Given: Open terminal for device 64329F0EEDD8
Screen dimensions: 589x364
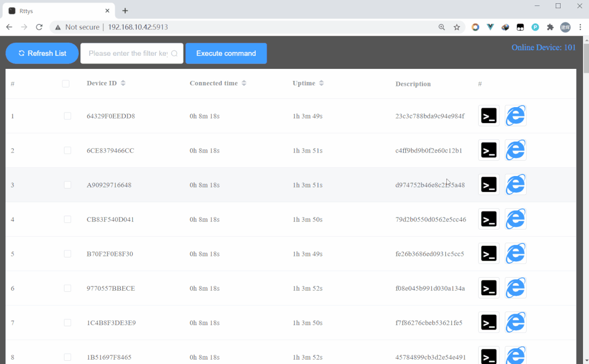Looking at the screenshot, I should pos(488,115).
